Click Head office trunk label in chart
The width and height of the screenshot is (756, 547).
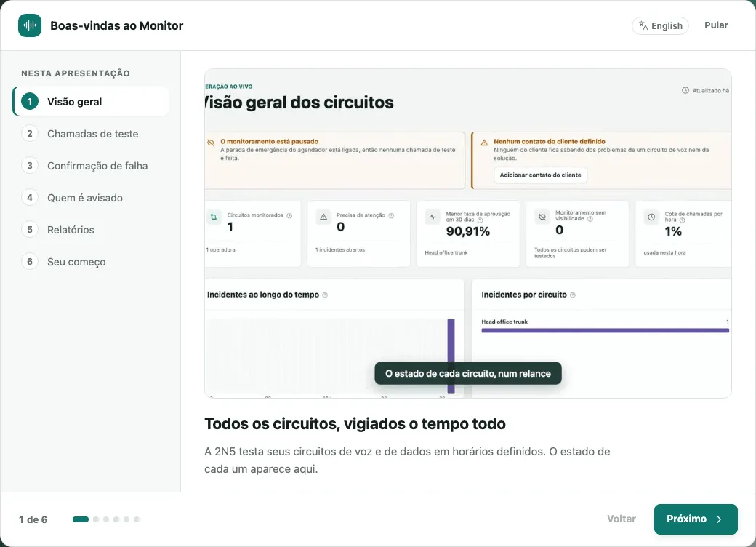[x=504, y=322]
